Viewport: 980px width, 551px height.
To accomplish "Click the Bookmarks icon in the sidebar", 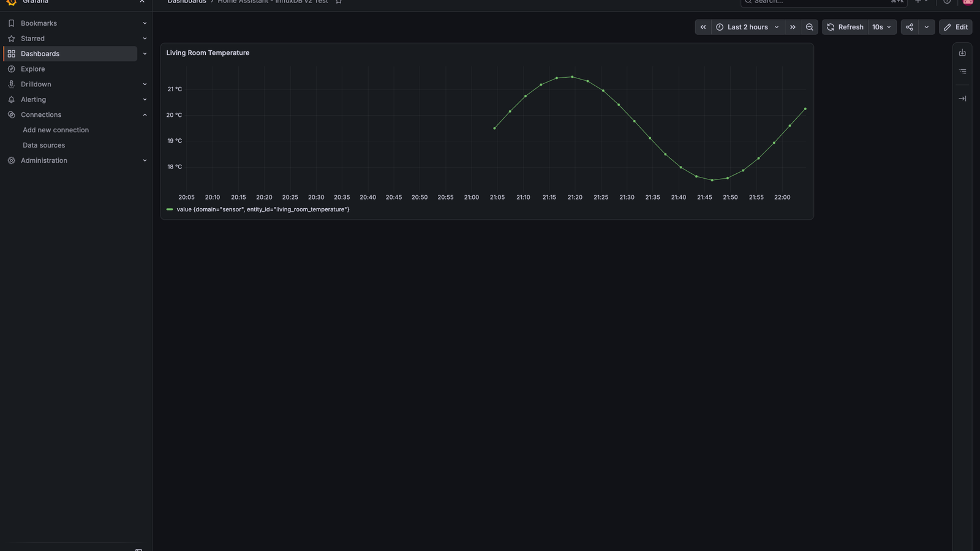I will [x=11, y=23].
